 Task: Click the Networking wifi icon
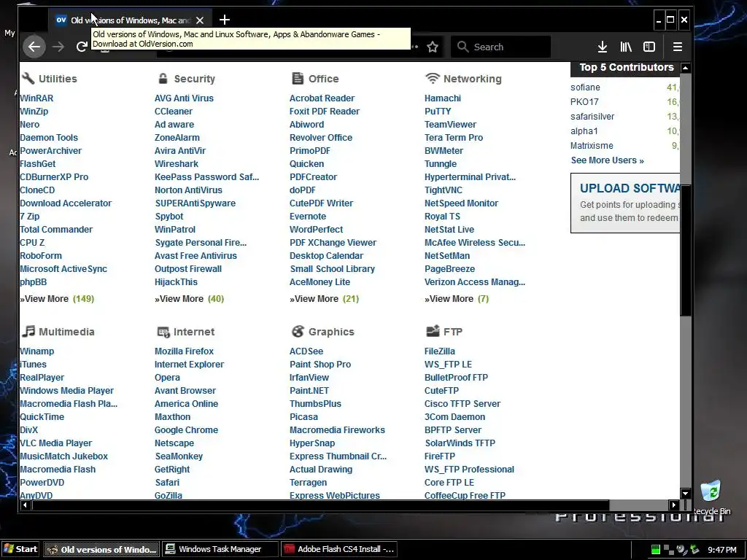click(x=433, y=78)
